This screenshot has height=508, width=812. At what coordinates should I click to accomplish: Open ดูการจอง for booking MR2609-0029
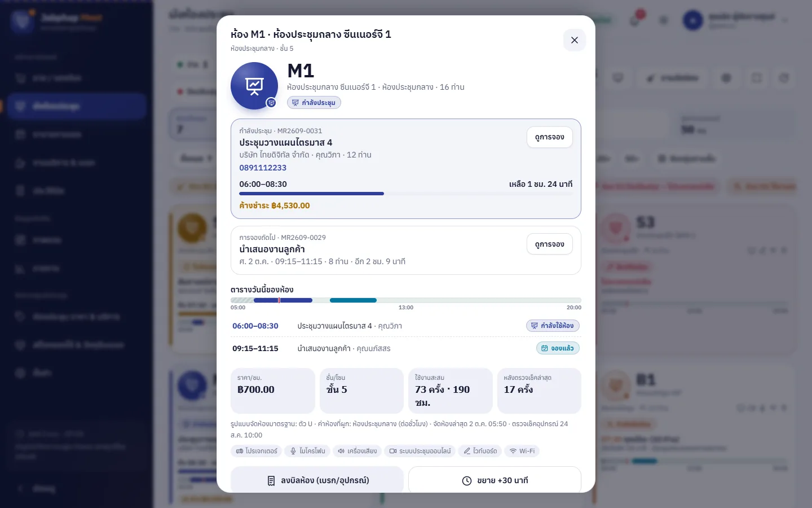[x=550, y=244]
